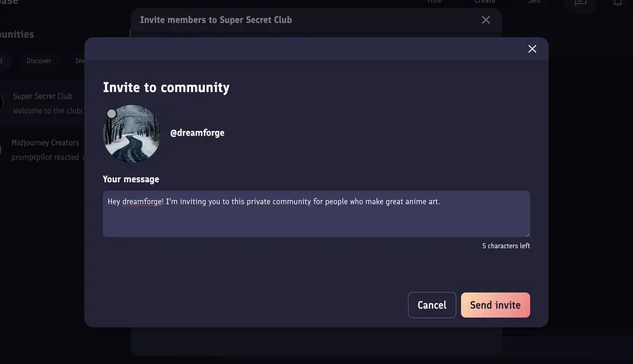Open the Create menu in top navigation
Screen dimensions: 633x364
[485, 2]
